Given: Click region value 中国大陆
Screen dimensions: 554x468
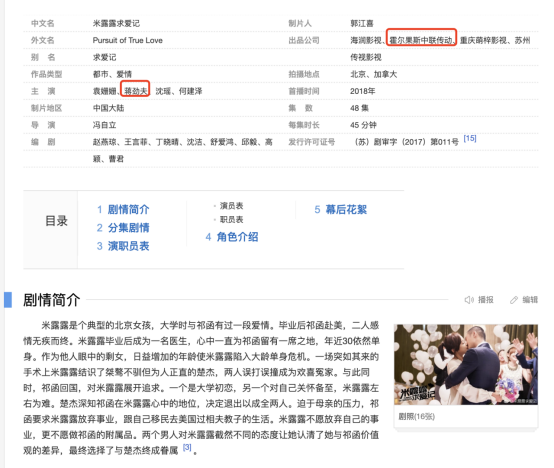Looking at the screenshot, I should [108, 108].
